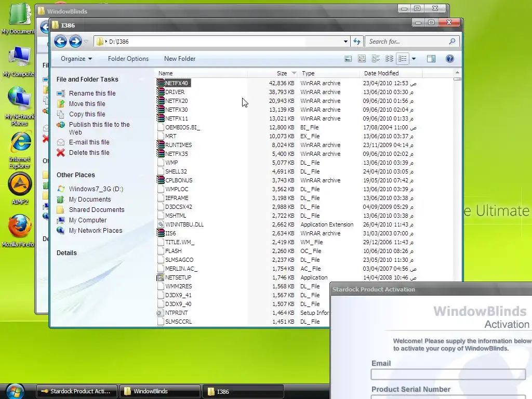Select the WINNTBBU.DLL file icon
The width and height of the screenshot is (532, 399).
click(x=161, y=224)
